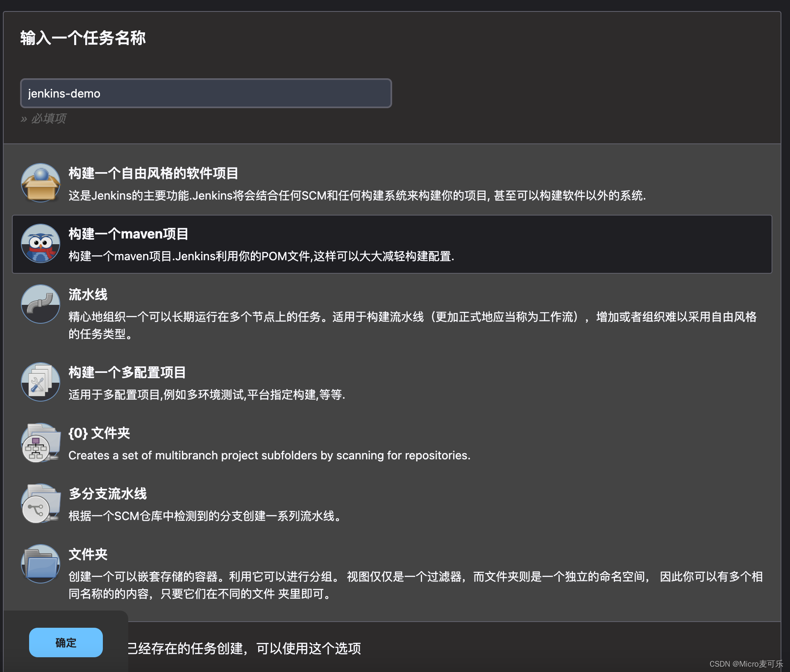Viewport: 790px width, 672px height.
Task: Click the maven POM description text
Action: coord(261,257)
